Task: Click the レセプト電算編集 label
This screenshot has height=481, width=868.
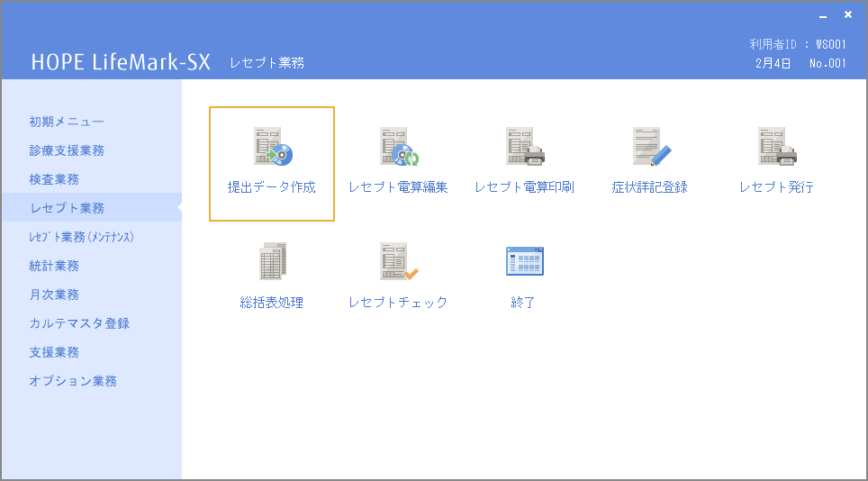Action: pos(398,187)
